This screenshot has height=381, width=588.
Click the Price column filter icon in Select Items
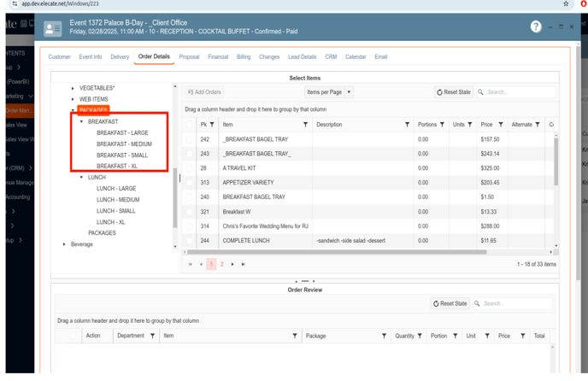(x=501, y=125)
